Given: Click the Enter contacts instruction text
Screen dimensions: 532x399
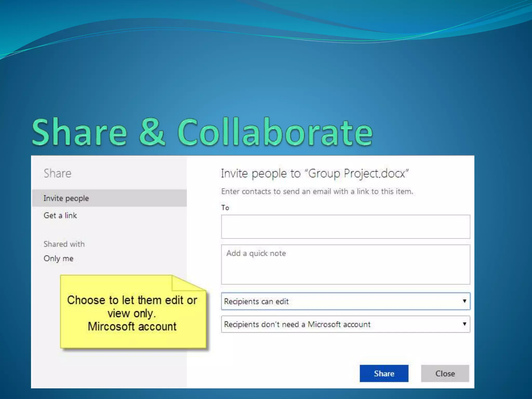Looking at the screenshot, I should (x=317, y=191).
